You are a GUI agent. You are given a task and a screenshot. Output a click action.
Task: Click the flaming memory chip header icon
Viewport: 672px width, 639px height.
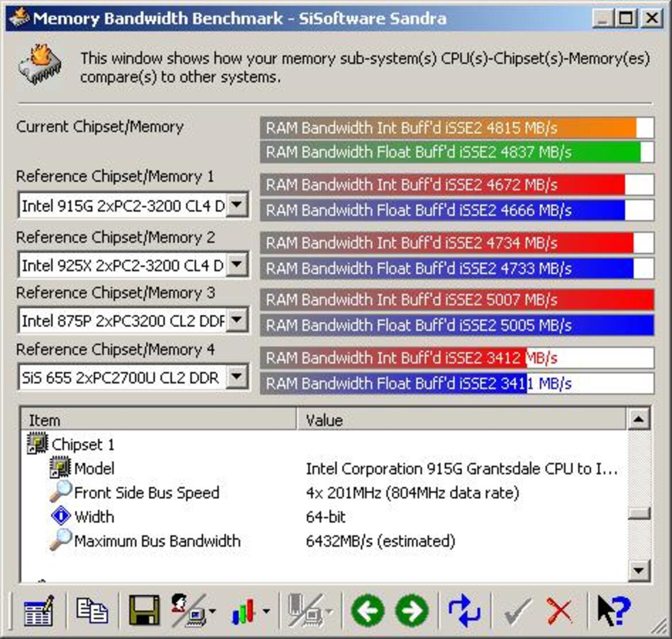pyautogui.click(x=40, y=64)
